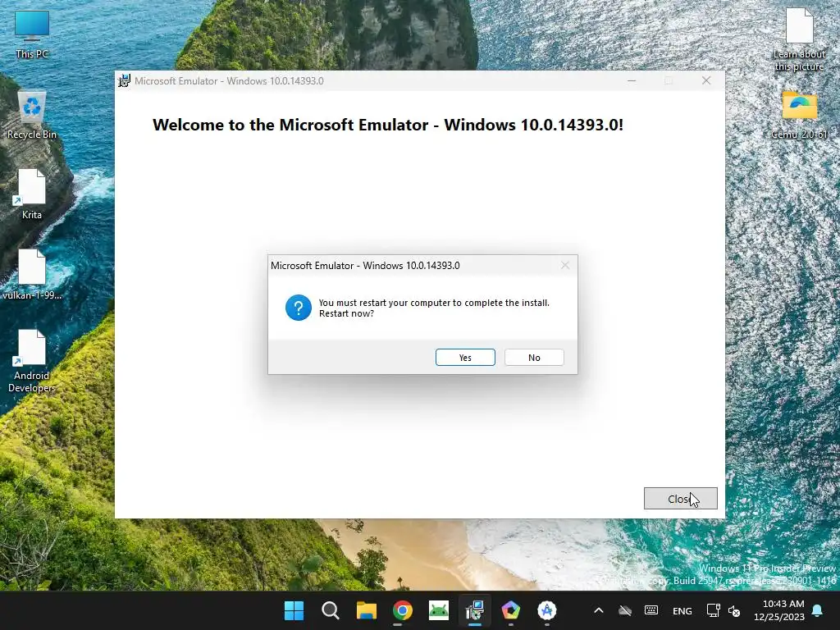Show hidden system tray icons

(x=599, y=610)
